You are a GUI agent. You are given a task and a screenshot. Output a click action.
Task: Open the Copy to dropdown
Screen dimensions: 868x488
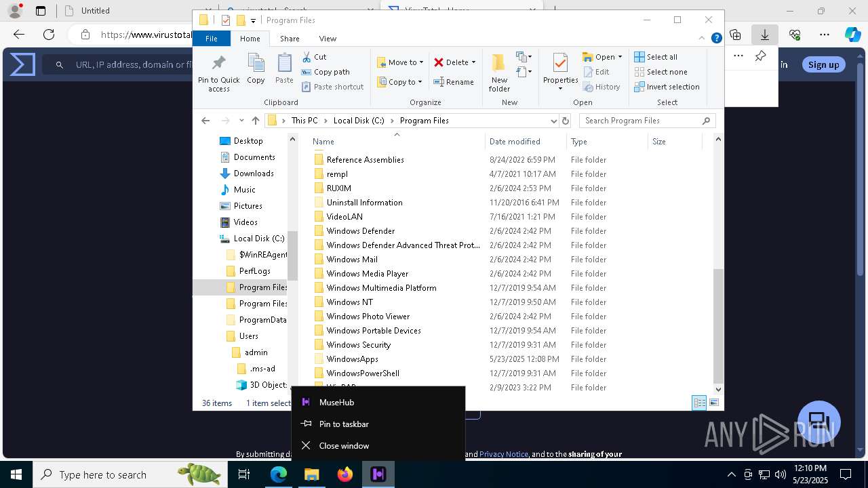click(x=400, y=82)
